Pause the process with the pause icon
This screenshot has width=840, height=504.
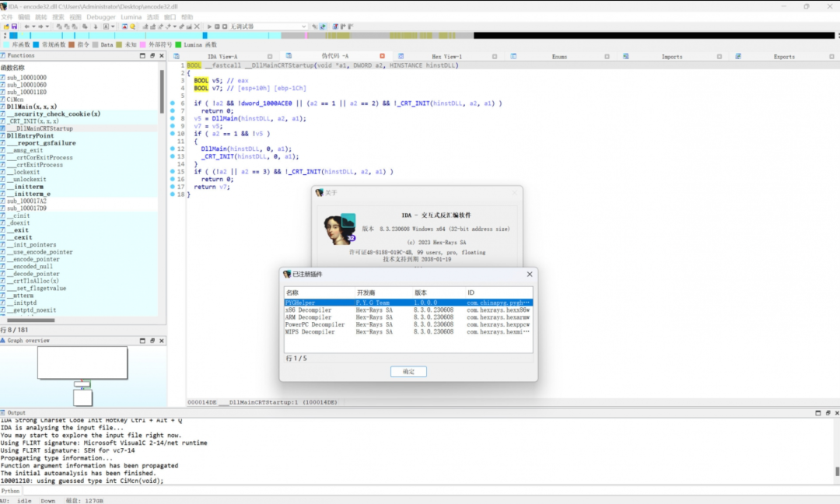tap(217, 26)
